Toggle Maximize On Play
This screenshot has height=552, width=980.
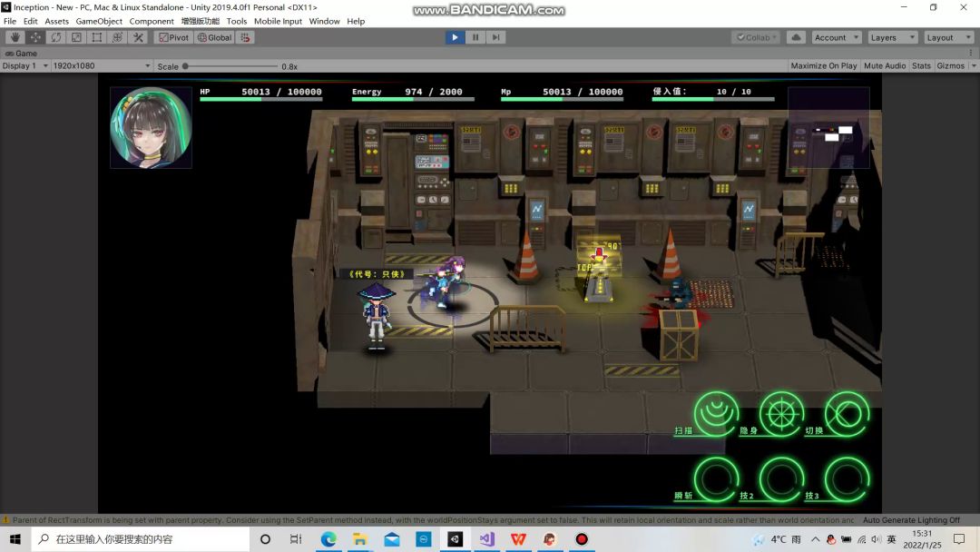[x=823, y=66]
